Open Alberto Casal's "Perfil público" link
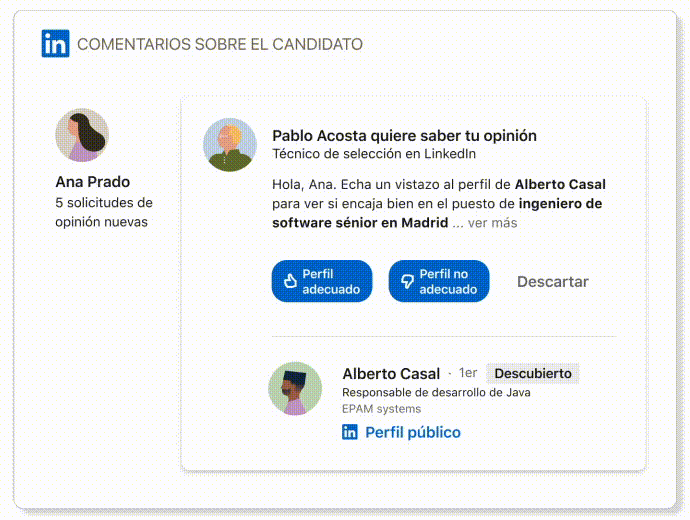This screenshot has height=520, width=690. pos(412,432)
